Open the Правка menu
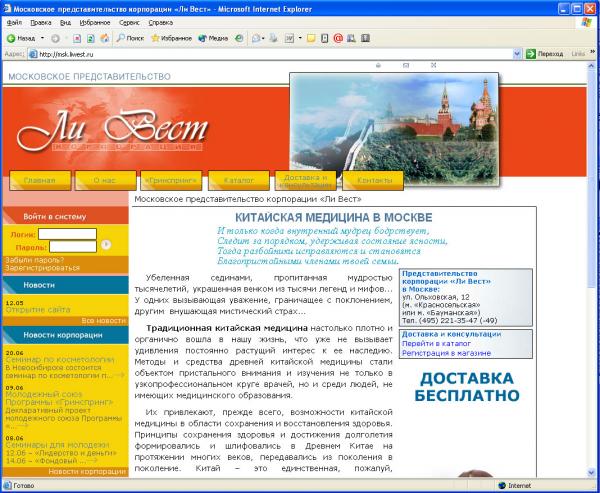The height and width of the screenshot is (493, 600). [x=41, y=23]
